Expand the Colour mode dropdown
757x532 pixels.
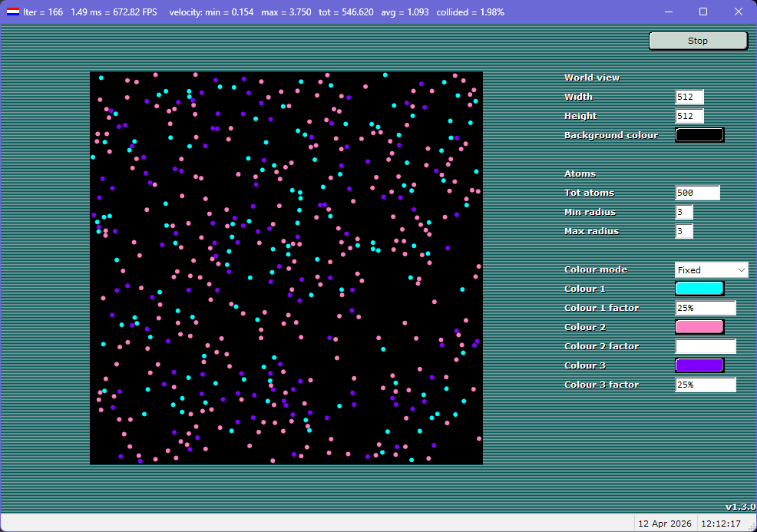(x=711, y=270)
